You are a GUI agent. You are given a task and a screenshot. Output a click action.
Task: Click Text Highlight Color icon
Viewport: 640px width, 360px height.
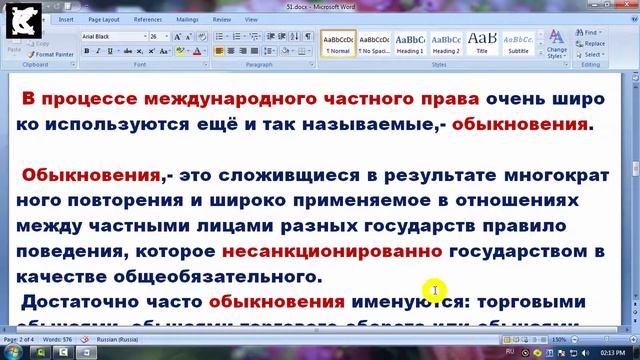coord(179,51)
